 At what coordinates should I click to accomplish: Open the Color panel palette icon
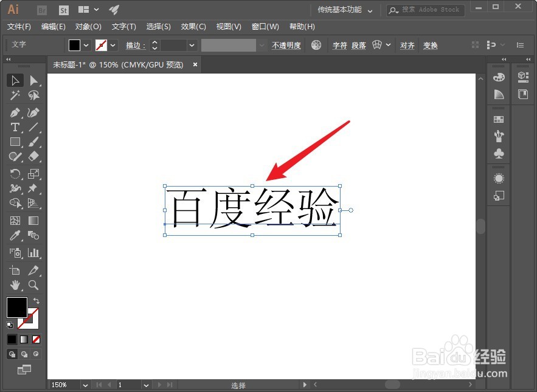click(499, 77)
